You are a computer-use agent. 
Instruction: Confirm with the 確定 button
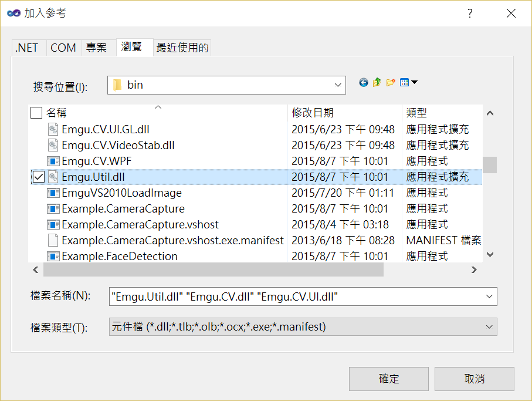tap(388, 379)
